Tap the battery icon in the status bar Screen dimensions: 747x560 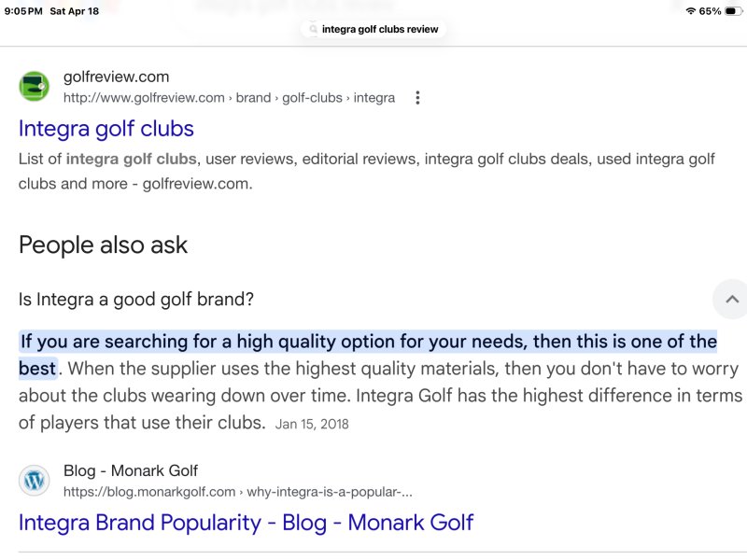point(731,11)
